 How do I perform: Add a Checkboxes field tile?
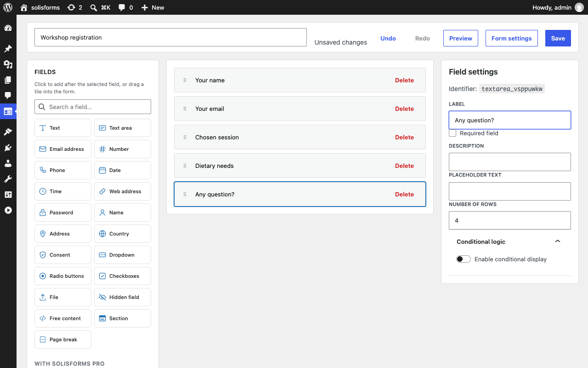(123, 276)
